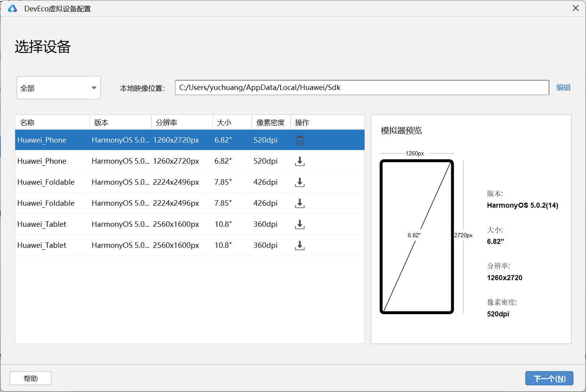Screen dimensions: 586x392
Task: Click the 模拟器预览 panel title
Action: point(401,131)
